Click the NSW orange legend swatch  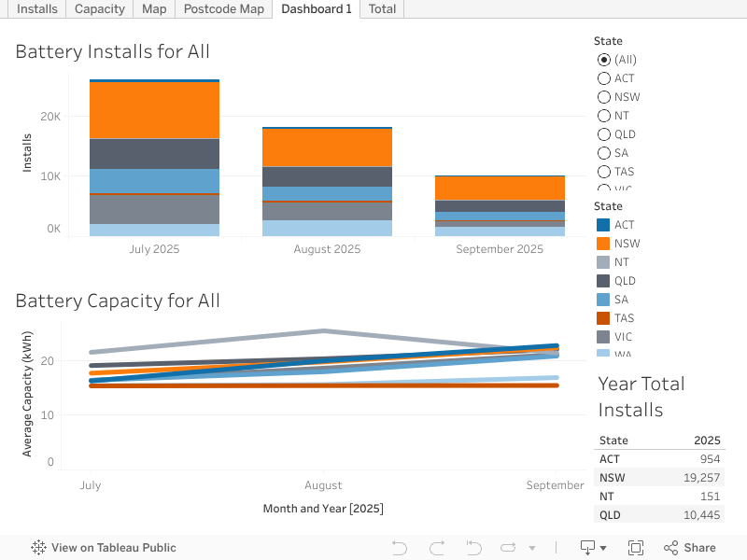click(603, 244)
